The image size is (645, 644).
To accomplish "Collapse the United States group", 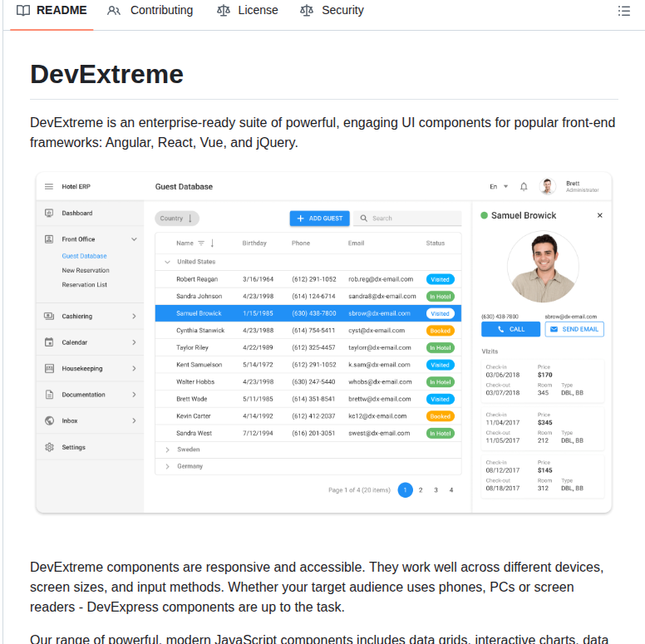I will (167, 262).
